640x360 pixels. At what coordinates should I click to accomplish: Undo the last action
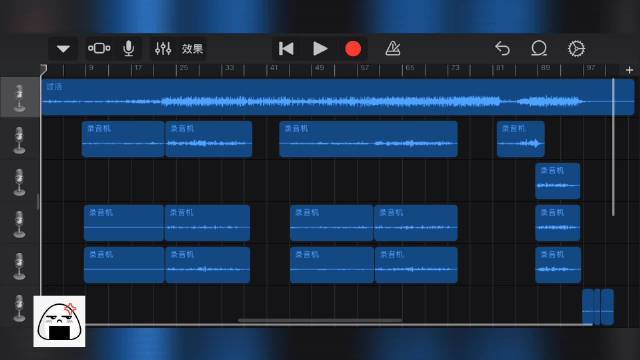[502, 49]
